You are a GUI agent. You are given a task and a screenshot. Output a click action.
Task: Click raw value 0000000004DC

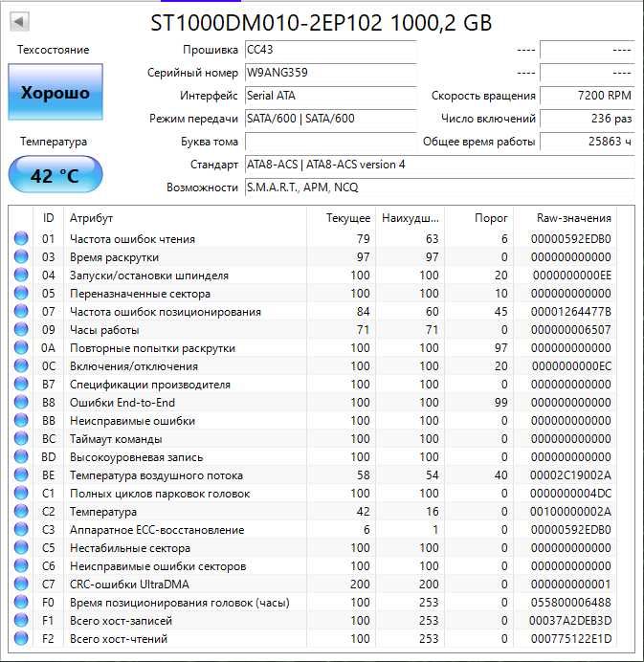(x=570, y=493)
